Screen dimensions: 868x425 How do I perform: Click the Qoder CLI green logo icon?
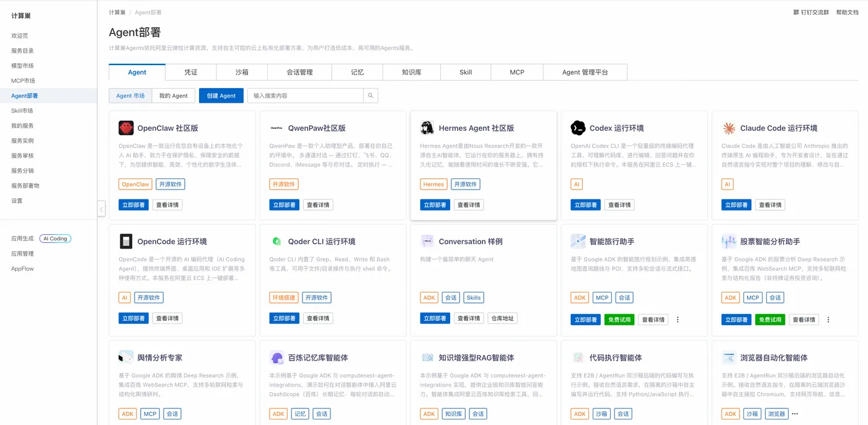coord(277,242)
